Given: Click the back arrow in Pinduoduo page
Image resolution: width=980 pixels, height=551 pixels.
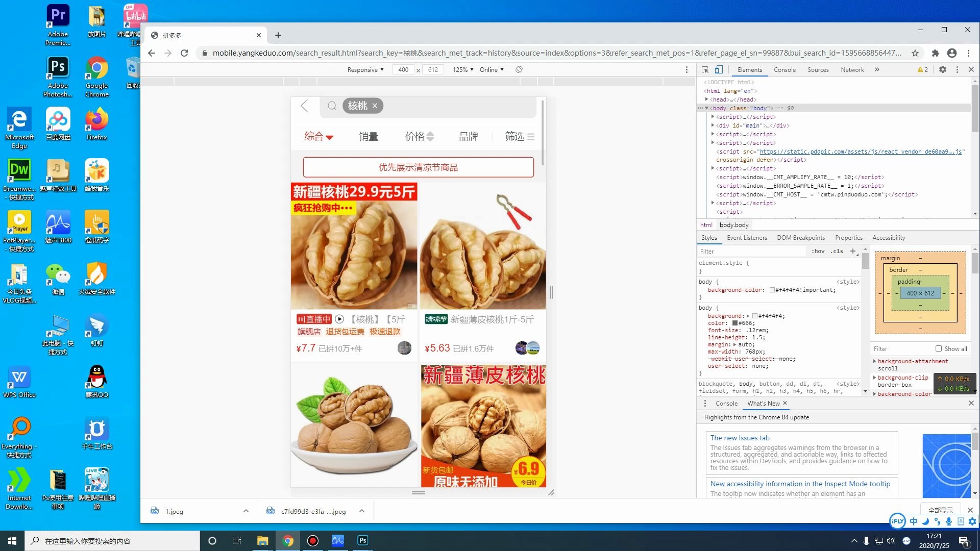Looking at the screenshot, I should [x=304, y=106].
